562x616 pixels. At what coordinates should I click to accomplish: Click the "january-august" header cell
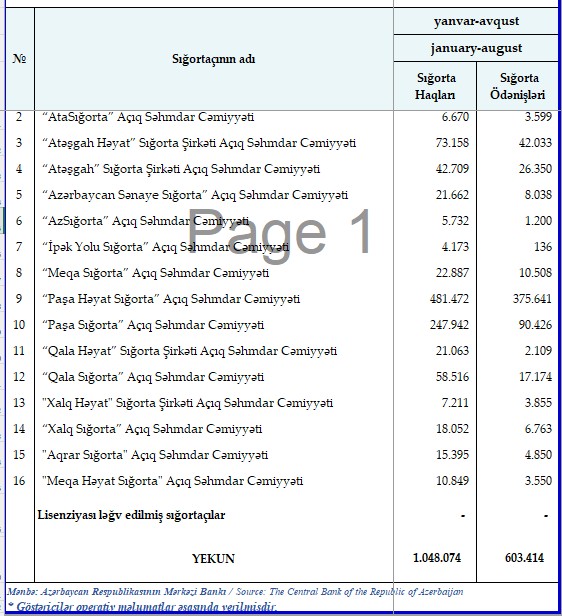pyautogui.click(x=476, y=48)
